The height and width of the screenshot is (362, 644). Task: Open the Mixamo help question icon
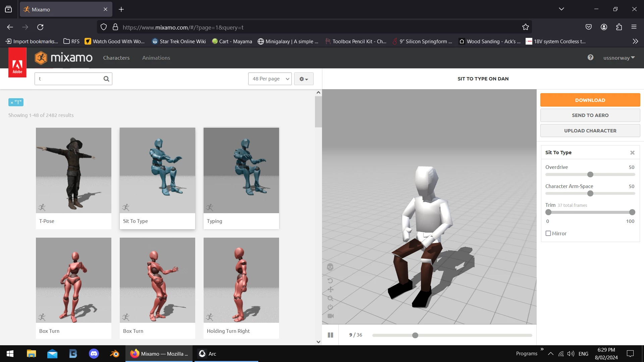click(590, 58)
